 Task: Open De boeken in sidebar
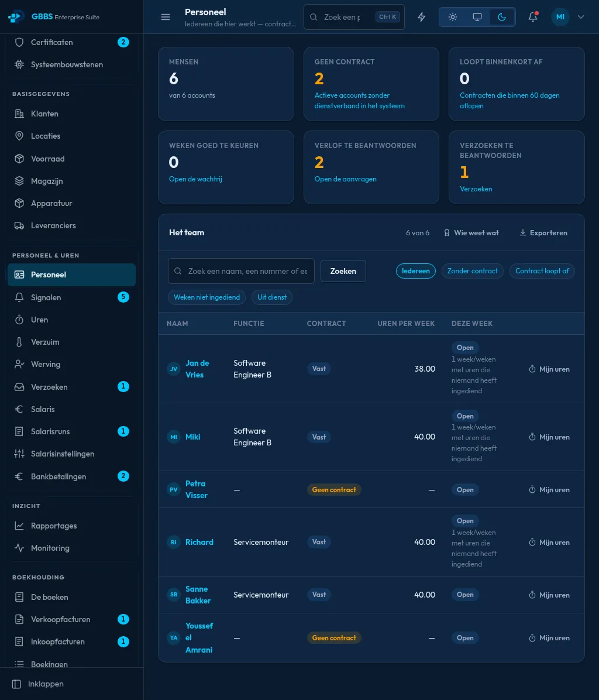coord(71,598)
